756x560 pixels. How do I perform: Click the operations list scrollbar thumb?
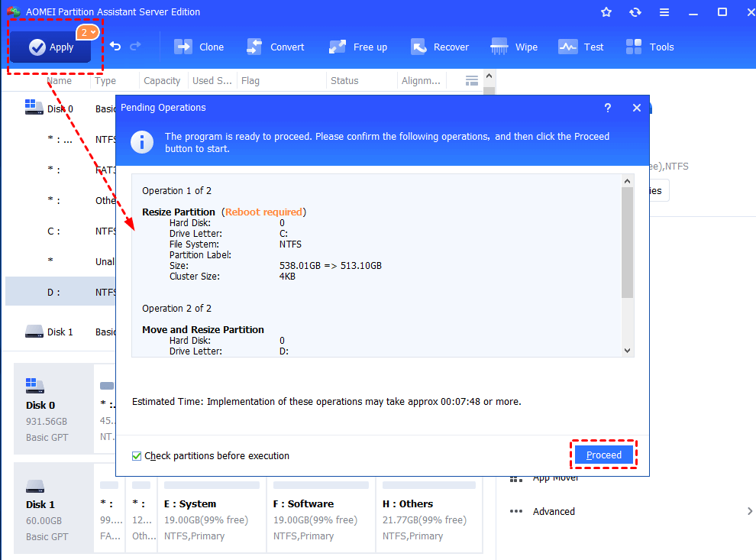627,243
